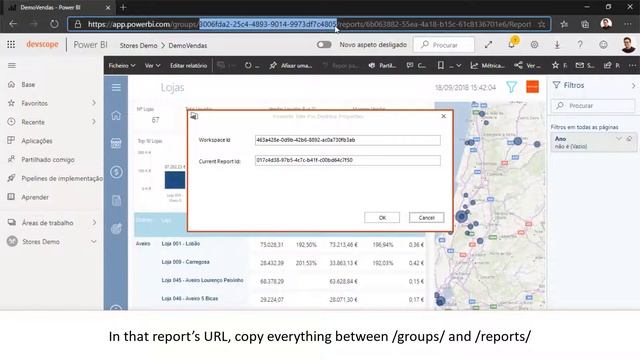The width and height of the screenshot is (640, 360).
Task: Favorite the report using toolbar star
Action: [555, 65]
